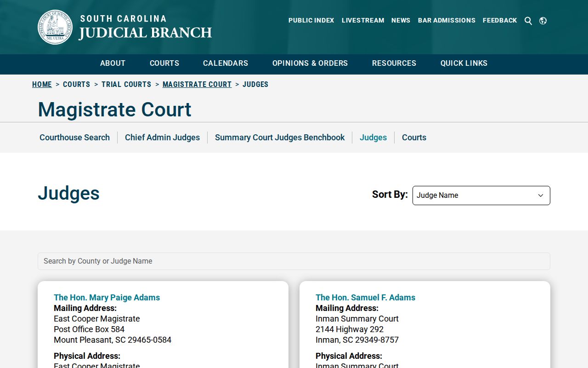Open the Sort By Judge Name dropdown
This screenshot has height=368, width=588.
[481, 195]
